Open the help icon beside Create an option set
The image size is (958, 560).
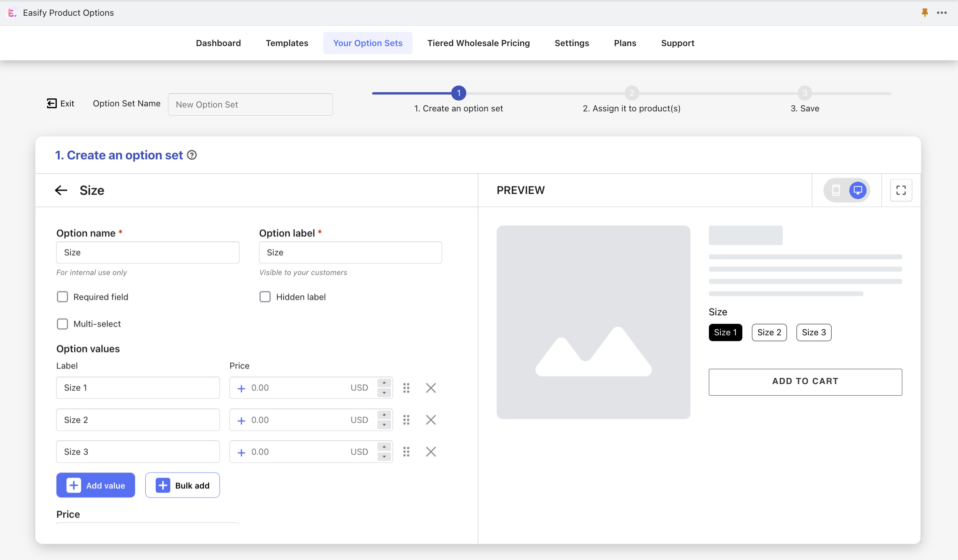(x=192, y=155)
